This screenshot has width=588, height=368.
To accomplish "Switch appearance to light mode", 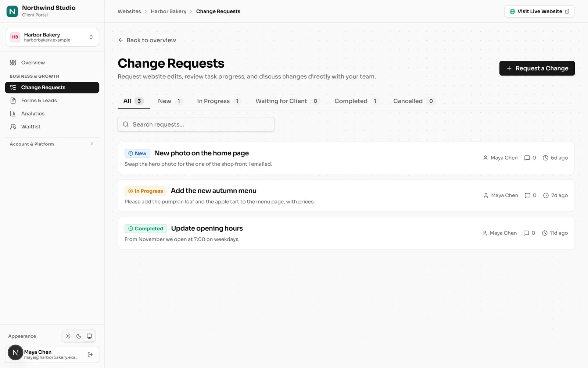I will (68, 336).
